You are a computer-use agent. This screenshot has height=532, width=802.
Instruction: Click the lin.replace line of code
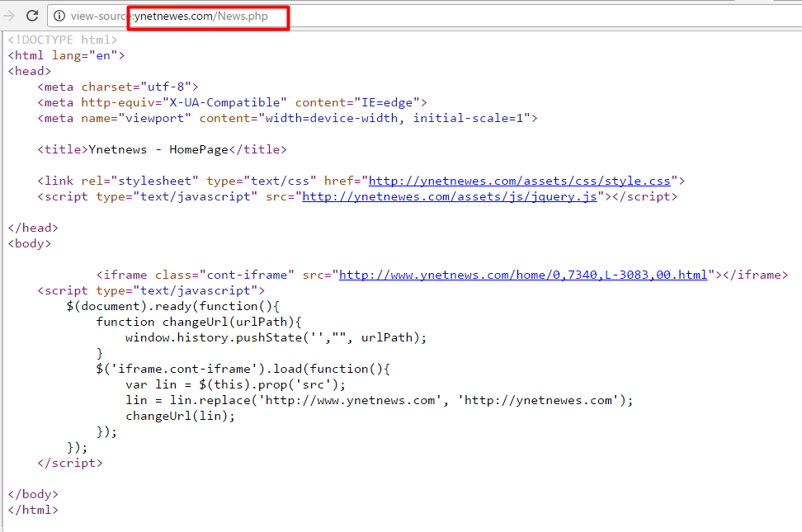(379, 401)
